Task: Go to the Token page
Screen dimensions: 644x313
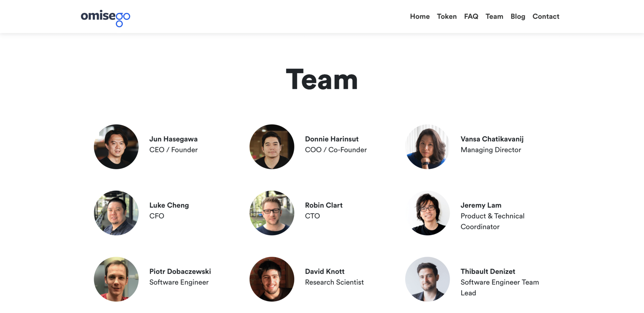Action: 447,16
